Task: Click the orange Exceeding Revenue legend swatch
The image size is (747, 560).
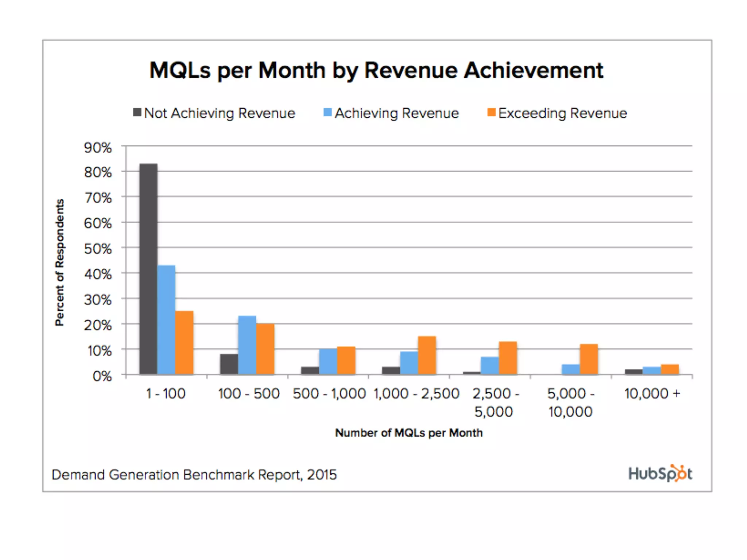Action: pyautogui.click(x=491, y=112)
